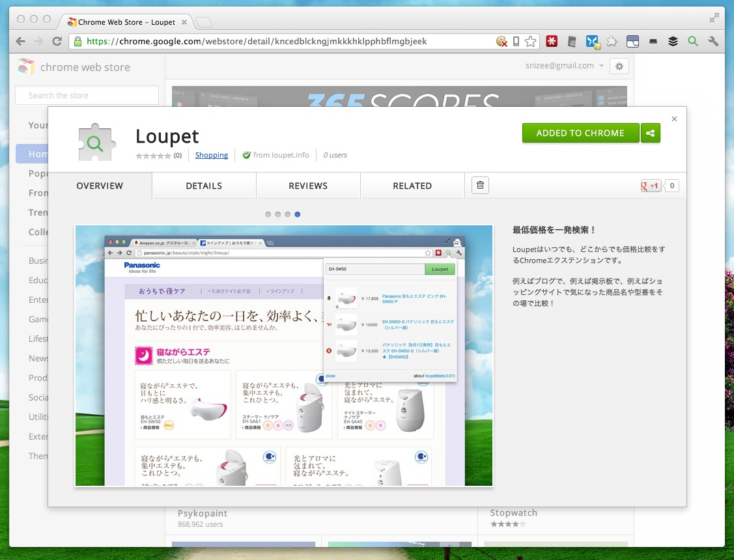Viewport: 734px width, 560px height.
Task: Click the address bar URL
Action: pyautogui.click(x=257, y=41)
